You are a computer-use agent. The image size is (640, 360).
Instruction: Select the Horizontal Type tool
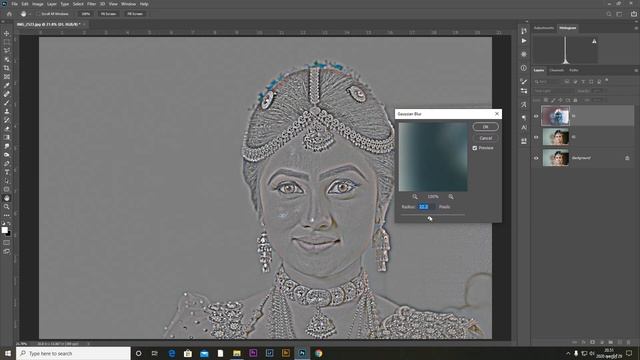tap(7, 172)
